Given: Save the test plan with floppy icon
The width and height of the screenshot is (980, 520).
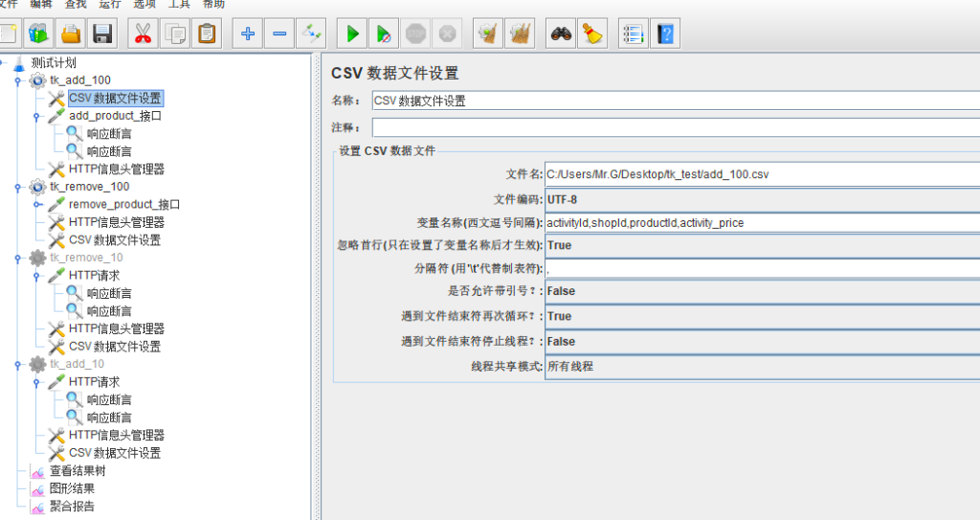Looking at the screenshot, I should 102,34.
